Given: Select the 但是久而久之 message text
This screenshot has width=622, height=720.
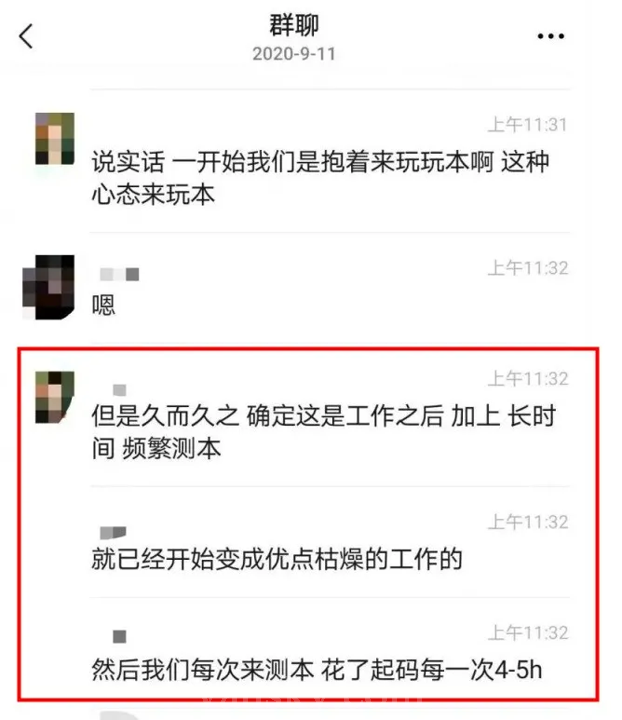Looking at the screenshot, I should 324,432.
